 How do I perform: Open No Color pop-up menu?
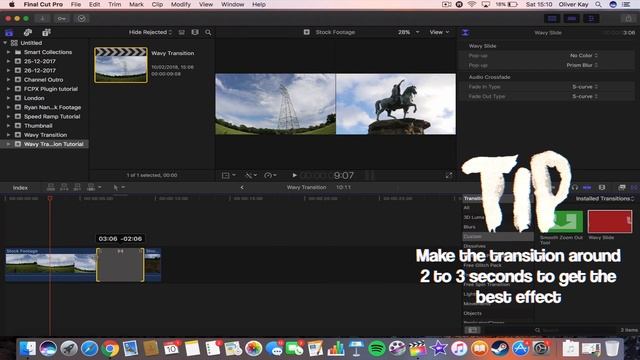tap(584, 56)
